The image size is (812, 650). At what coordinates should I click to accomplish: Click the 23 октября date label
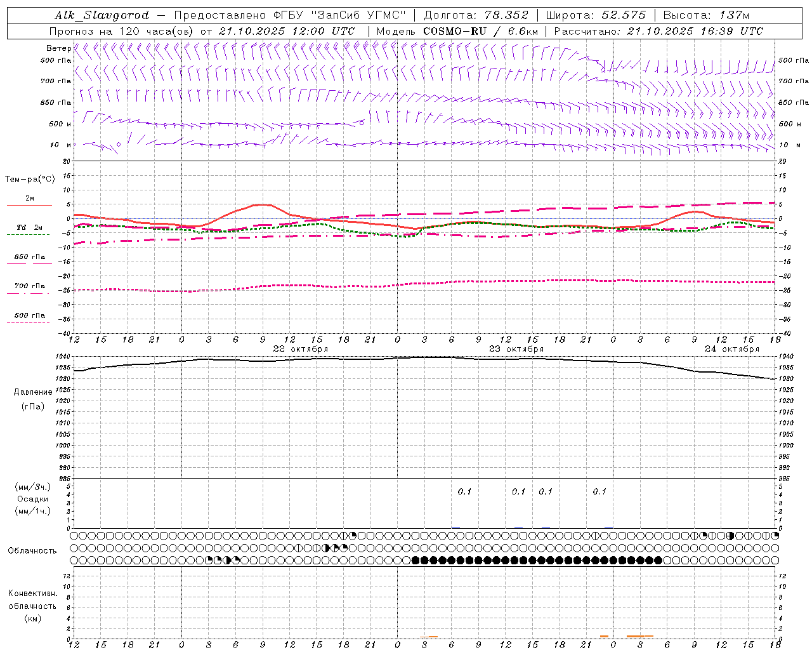516,349
